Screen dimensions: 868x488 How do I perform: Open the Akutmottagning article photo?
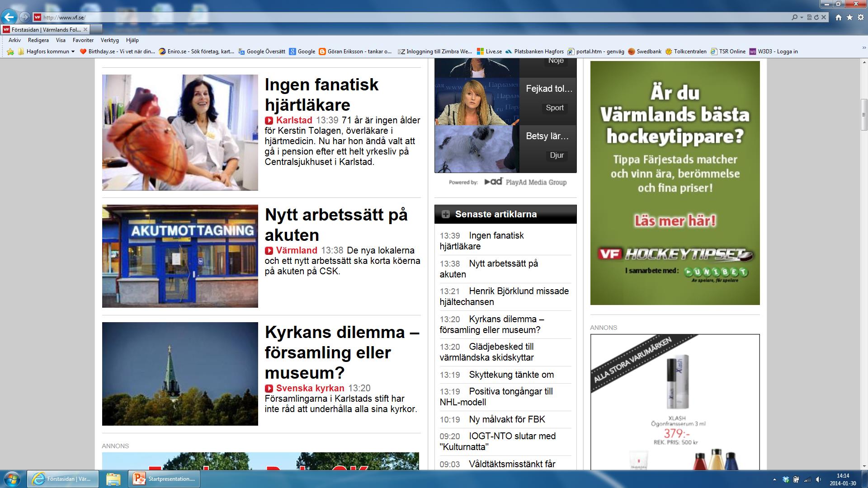[180, 256]
